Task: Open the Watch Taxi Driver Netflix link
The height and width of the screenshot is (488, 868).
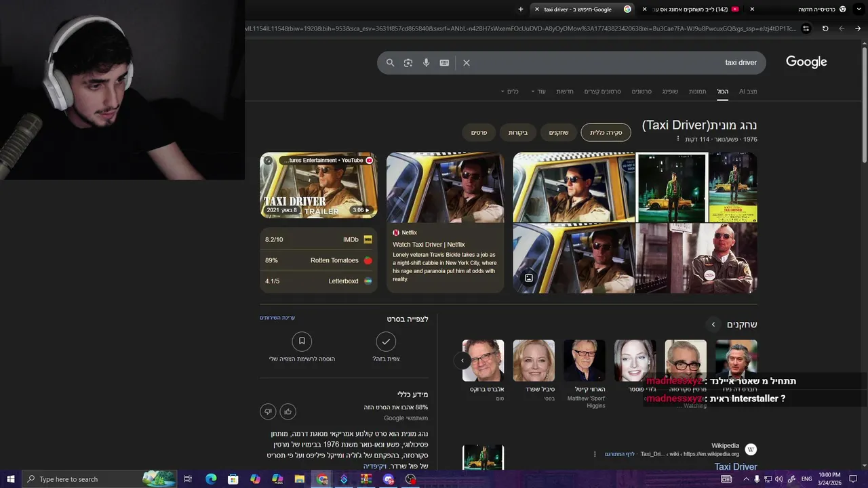Action: coord(429,245)
